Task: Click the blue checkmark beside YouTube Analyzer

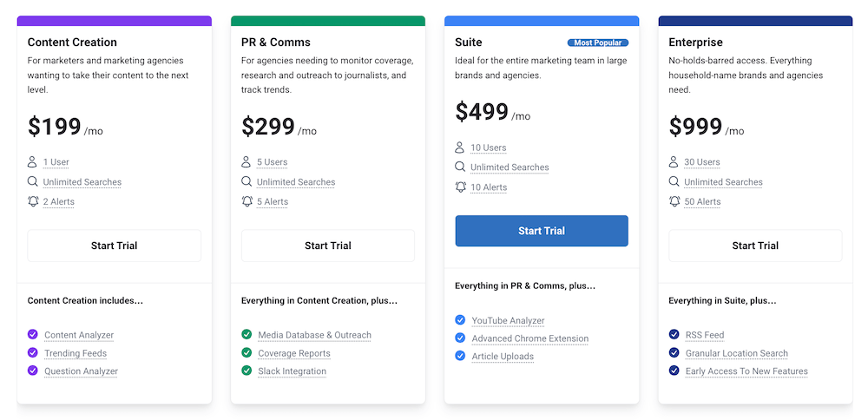Action: click(x=460, y=320)
